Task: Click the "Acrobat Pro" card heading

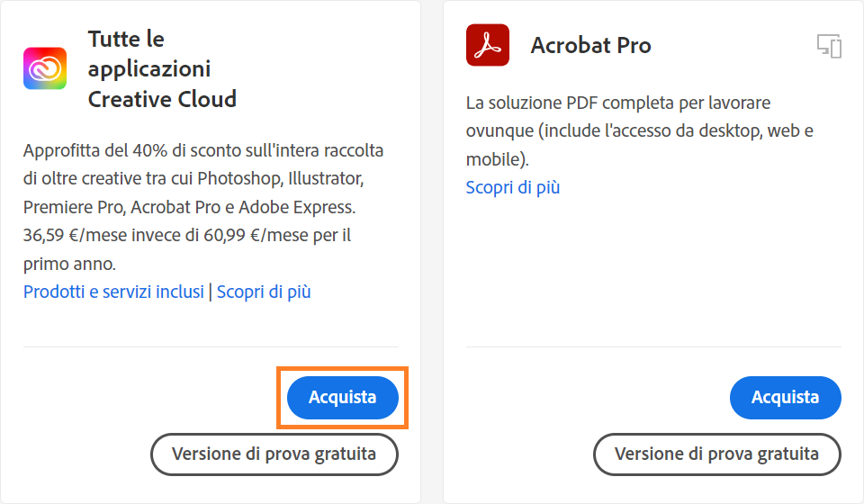Action: [x=590, y=45]
